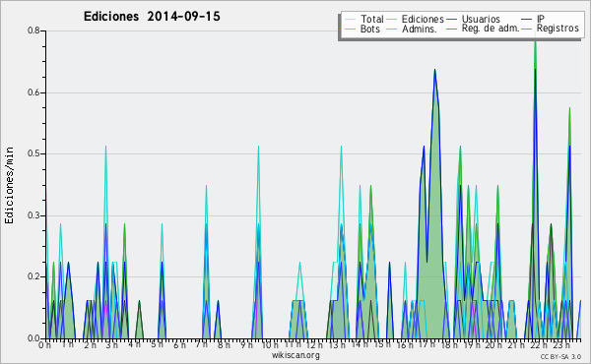Image resolution: width=591 pixels, height=364 pixels.
Task: Click the chart title 'Ediciones 2014-09-15'
Action: [x=152, y=17]
